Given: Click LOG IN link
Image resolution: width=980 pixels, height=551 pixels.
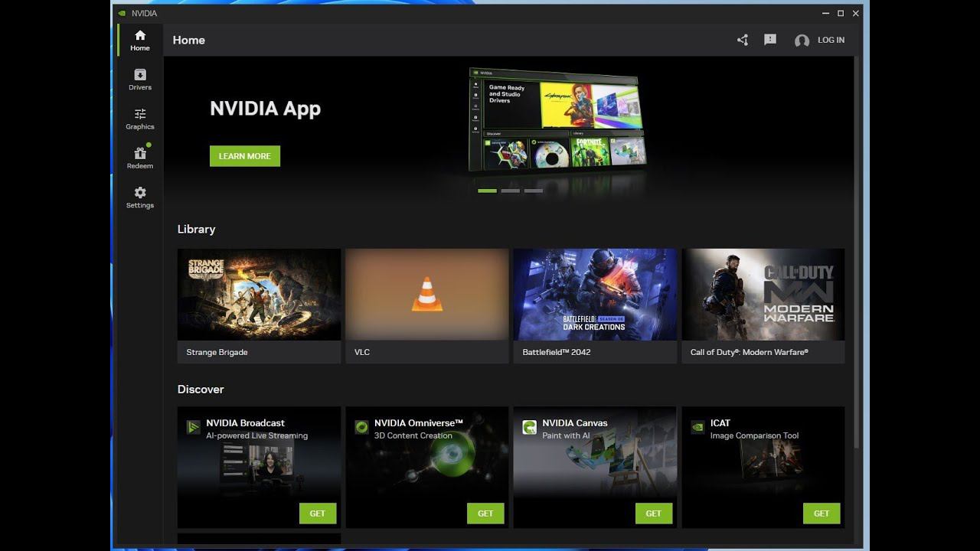Looking at the screenshot, I should tap(831, 40).
